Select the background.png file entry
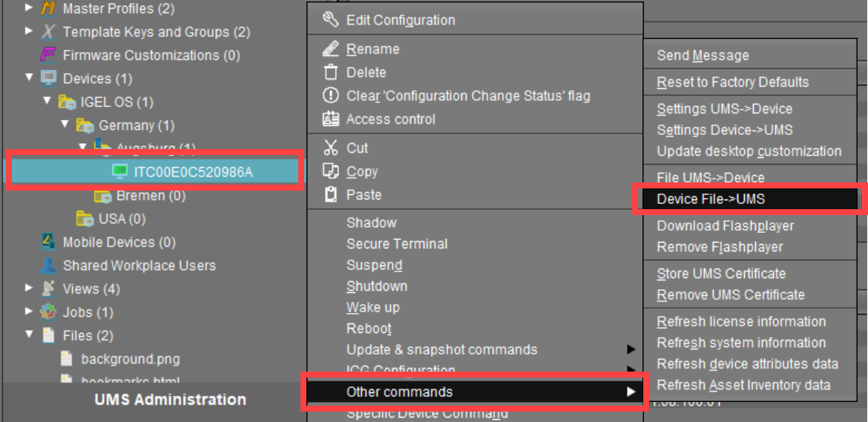868x422 pixels. 130,359
